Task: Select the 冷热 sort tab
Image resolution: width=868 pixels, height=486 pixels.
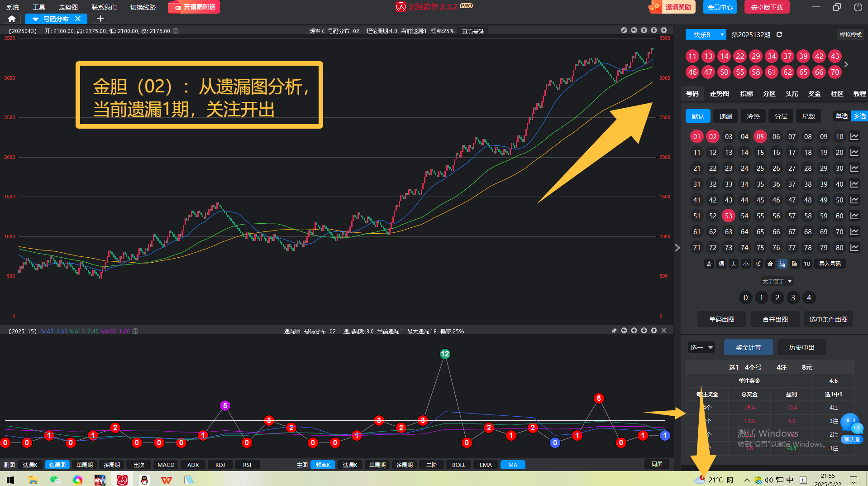Action: point(754,116)
